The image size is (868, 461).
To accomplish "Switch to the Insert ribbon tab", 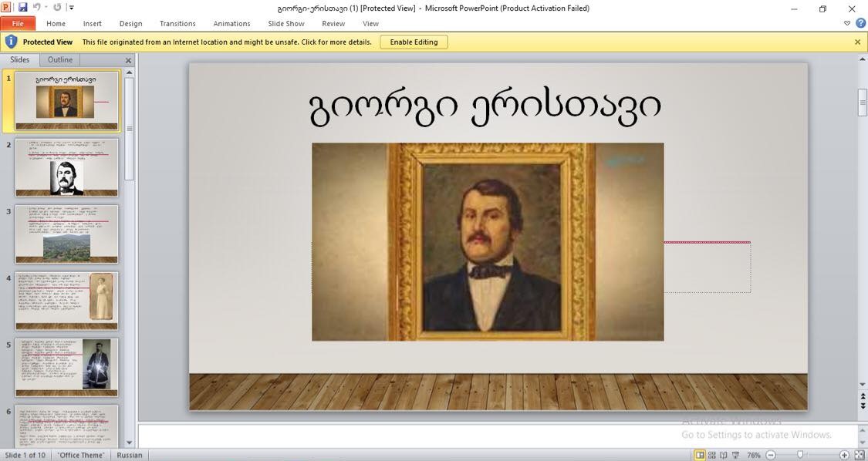I will [x=93, y=24].
